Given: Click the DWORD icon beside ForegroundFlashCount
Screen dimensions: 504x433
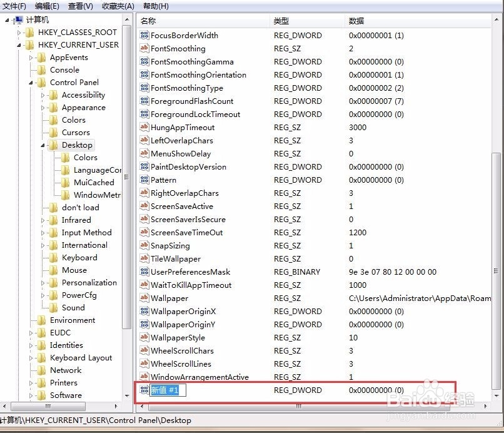Looking at the screenshot, I should coord(144,101).
